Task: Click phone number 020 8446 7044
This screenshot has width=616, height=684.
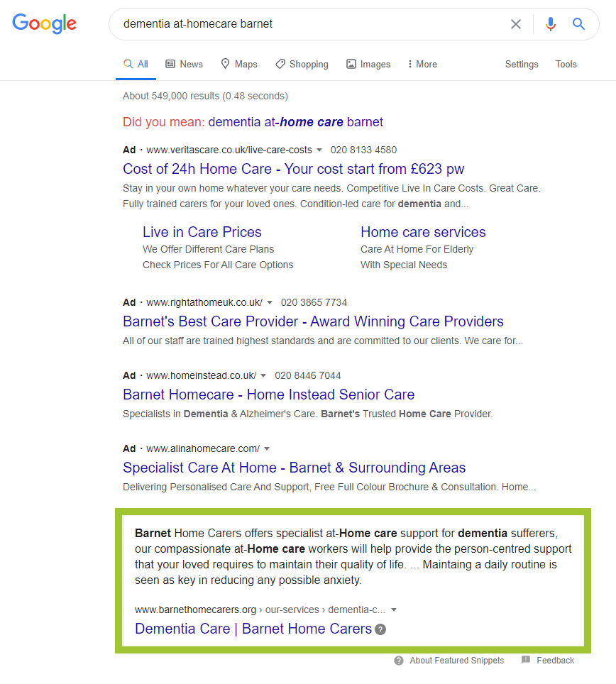Action: coord(307,375)
